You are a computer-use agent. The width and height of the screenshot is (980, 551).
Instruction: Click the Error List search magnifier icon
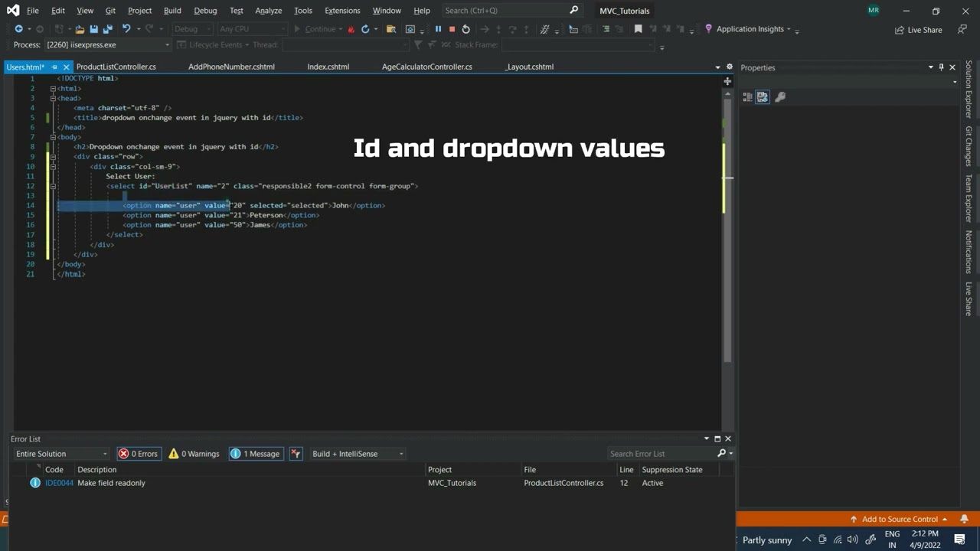point(721,454)
